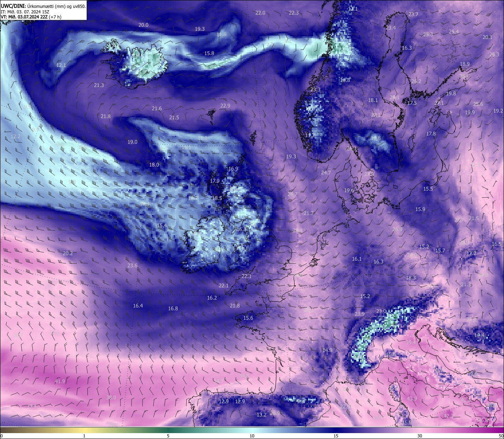The image size is (504, 439).
Task: Click the UWC/DINI Úrkomumætti map title
Action: (43, 6)
